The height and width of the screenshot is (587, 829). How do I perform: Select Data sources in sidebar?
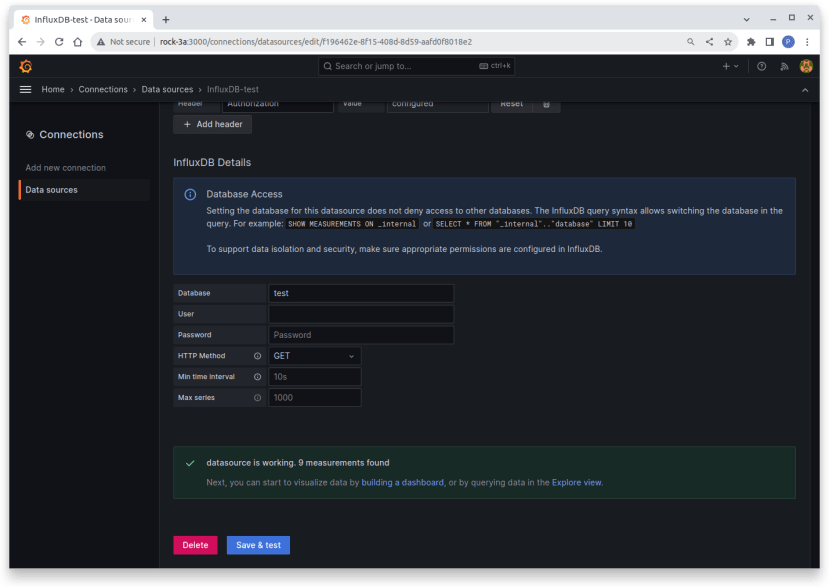(85, 190)
